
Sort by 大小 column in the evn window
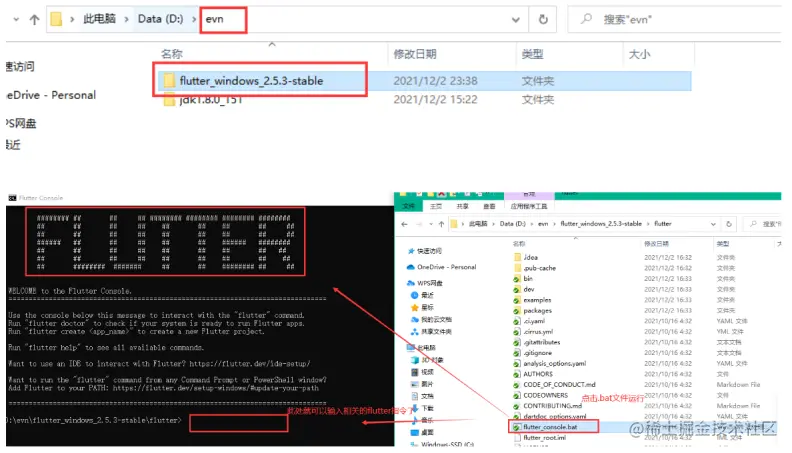(x=639, y=54)
